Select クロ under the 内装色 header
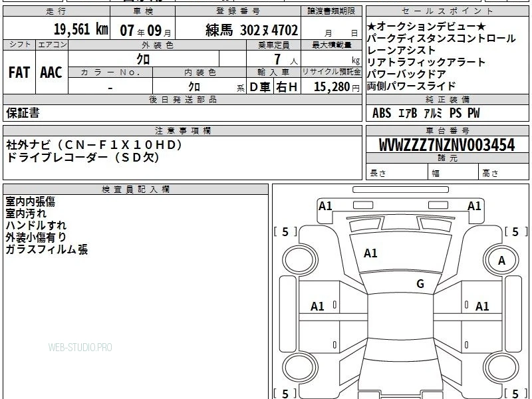The width and height of the screenshot is (532, 399). (194, 86)
